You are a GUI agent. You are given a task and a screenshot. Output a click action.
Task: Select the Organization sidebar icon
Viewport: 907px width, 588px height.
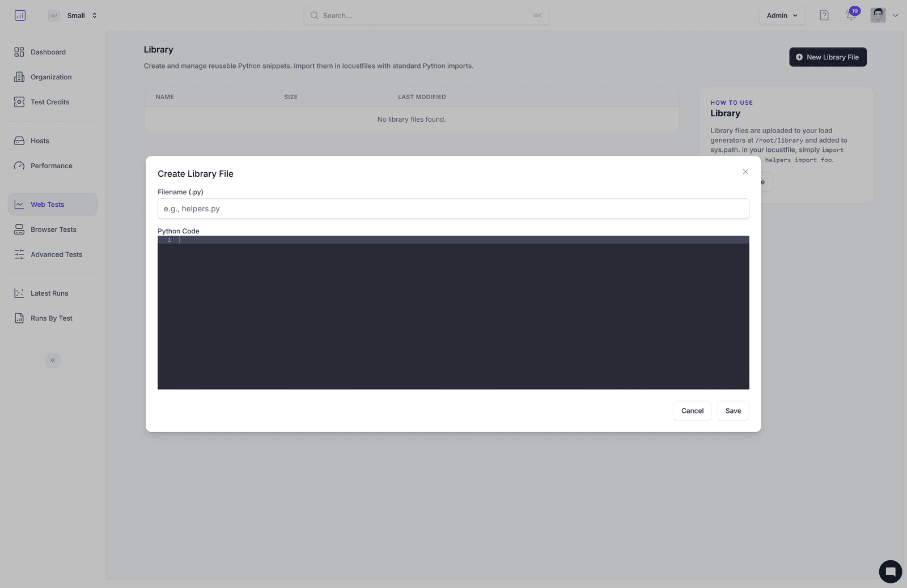19,76
